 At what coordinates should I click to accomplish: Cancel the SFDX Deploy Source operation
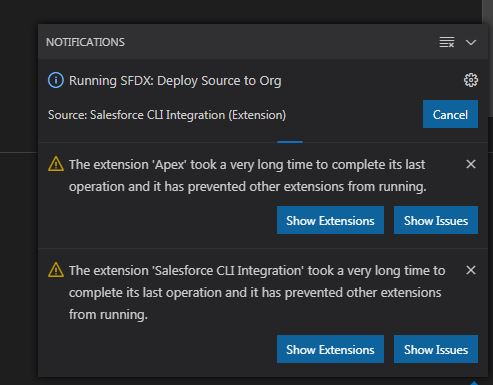(450, 114)
